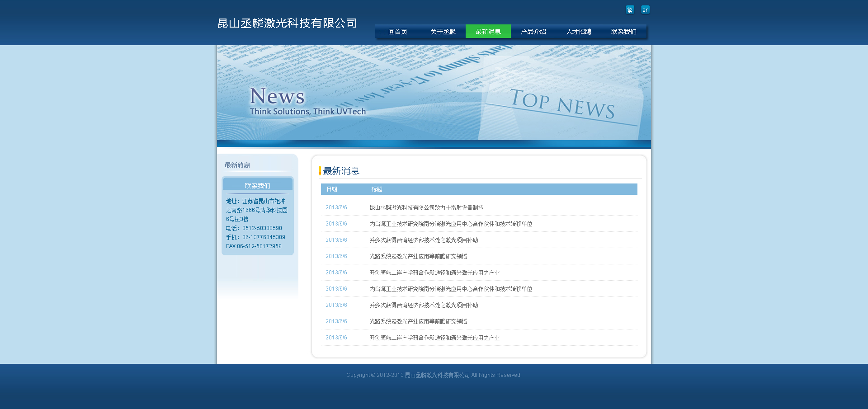Viewport: 868px width, 409px height.
Task: Open 联系我们 in top navigation
Action: [x=623, y=32]
